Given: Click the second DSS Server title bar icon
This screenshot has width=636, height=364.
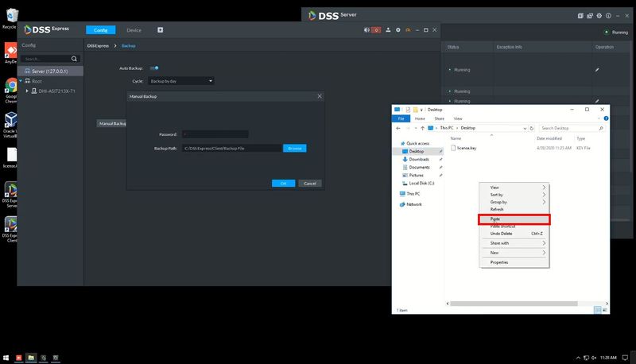Looking at the screenshot, I should point(590,16).
